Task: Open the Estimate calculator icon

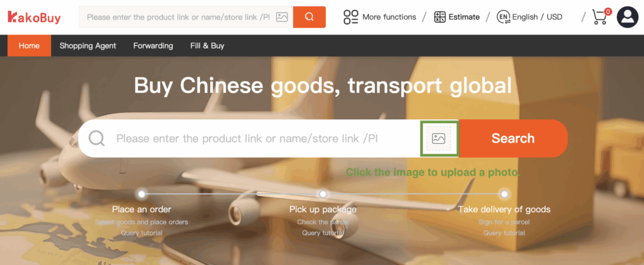Action: tap(440, 17)
